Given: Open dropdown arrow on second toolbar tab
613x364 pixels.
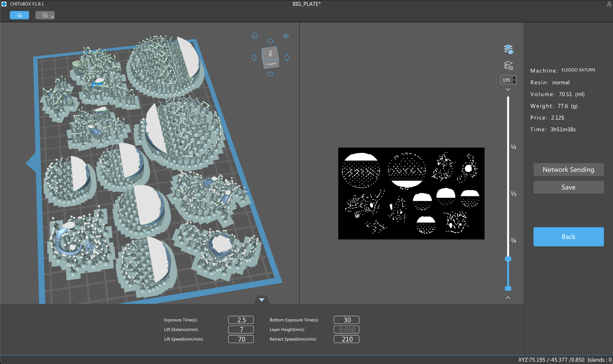Looking at the screenshot, I should click(52, 17).
